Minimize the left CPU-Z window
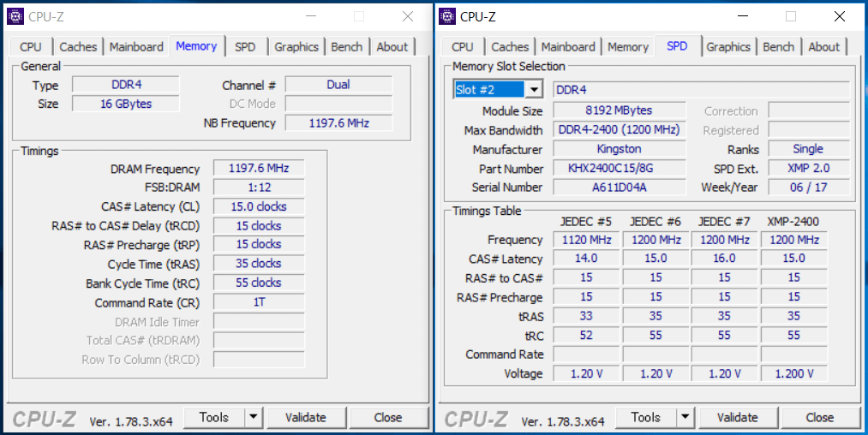This screenshot has height=435, width=868. pos(310,16)
